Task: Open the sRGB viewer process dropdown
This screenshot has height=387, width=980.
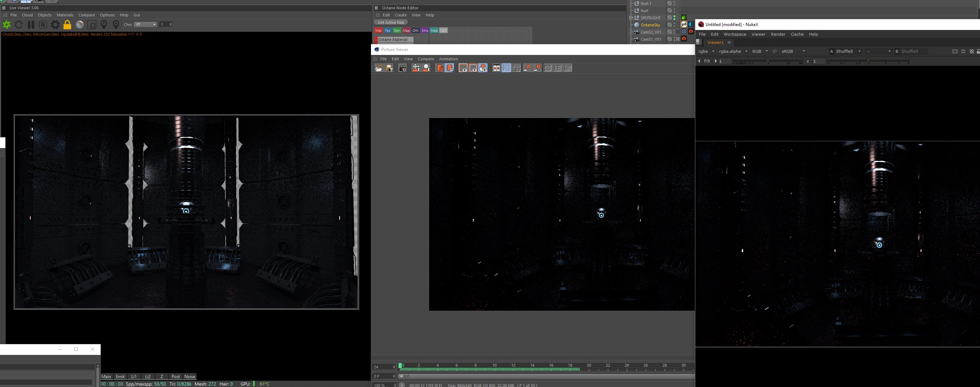Action: point(793,51)
